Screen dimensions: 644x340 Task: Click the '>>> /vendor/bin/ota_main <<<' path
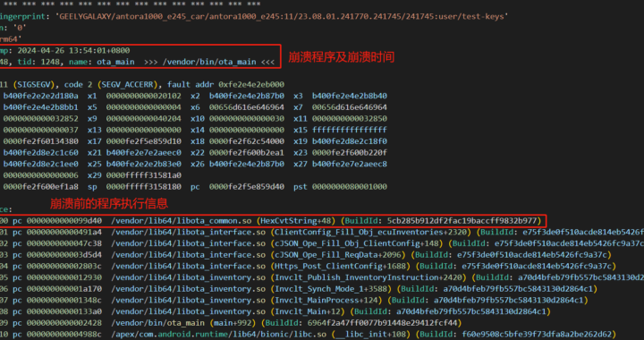pos(209,62)
